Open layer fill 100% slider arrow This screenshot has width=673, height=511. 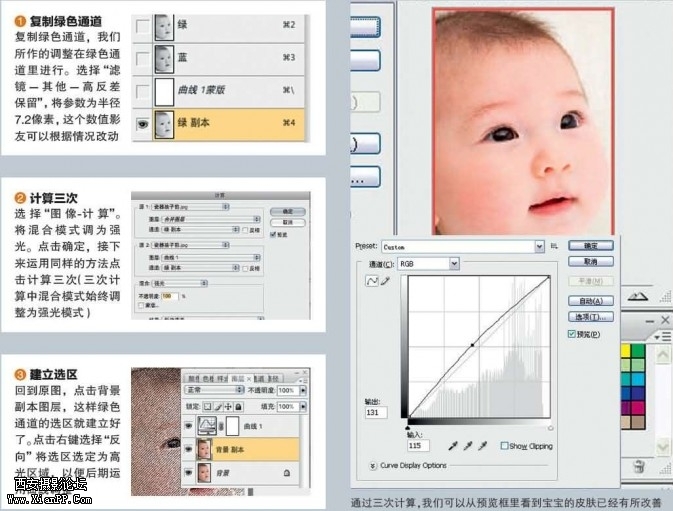pos(303,406)
